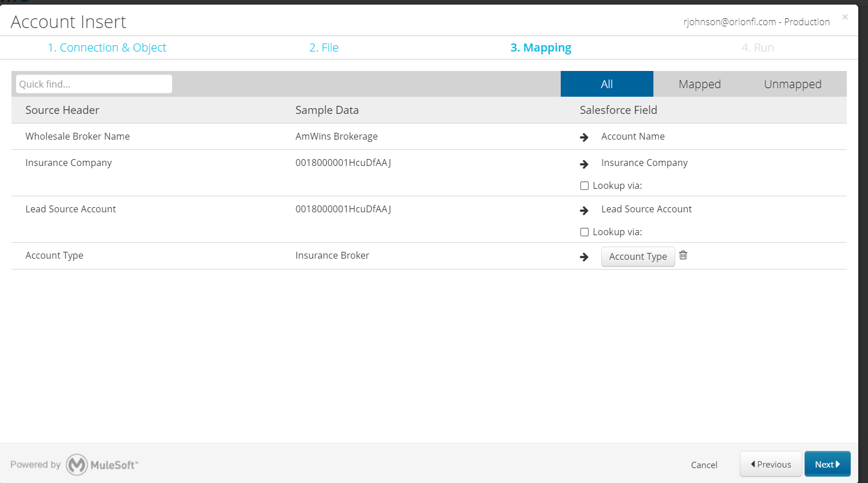Enable Lookup via for Insurance Company
Image resolution: width=868 pixels, height=483 pixels.
tap(584, 185)
